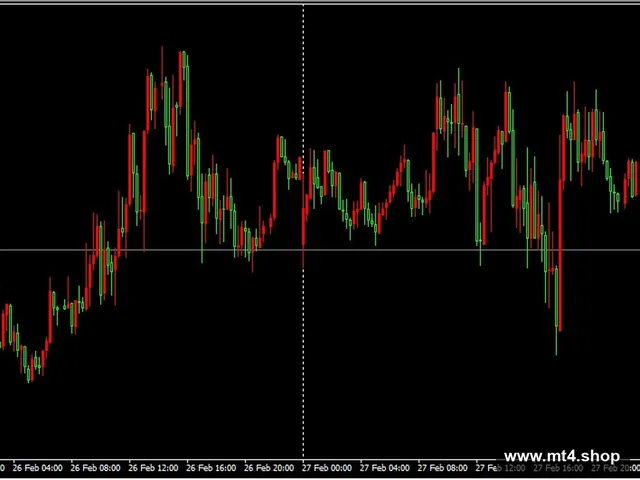Viewport: 640px width, 480px height.
Task: Click the 26 Feb 08:00 time label
Action: point(96,468)
